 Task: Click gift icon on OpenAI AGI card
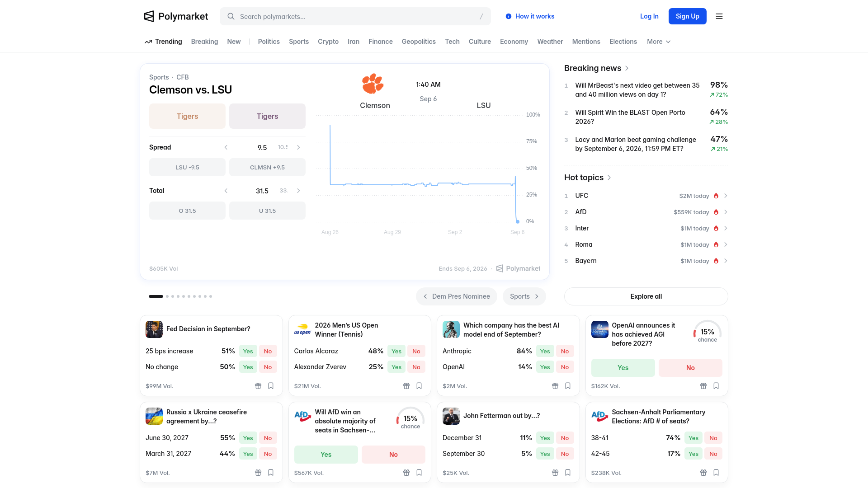coord(703,386)
